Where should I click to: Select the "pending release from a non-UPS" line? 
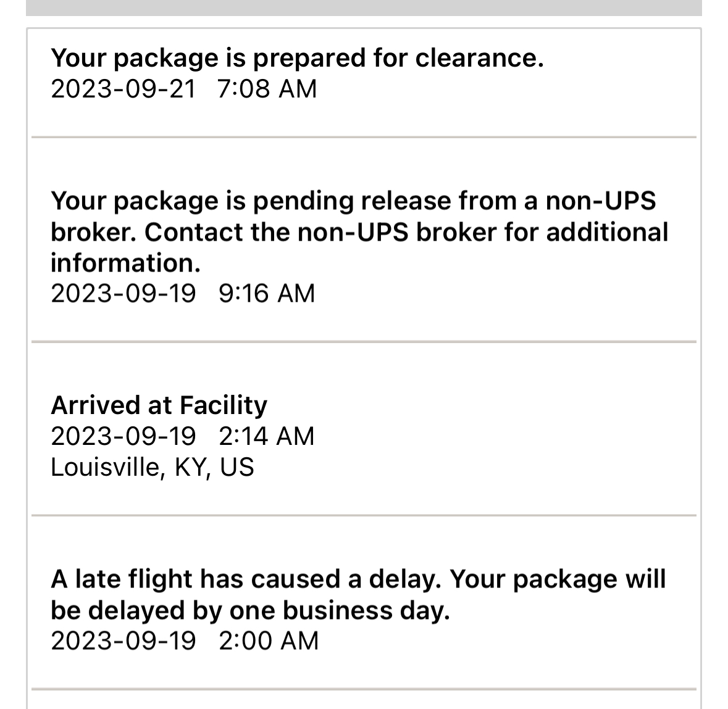353,201
